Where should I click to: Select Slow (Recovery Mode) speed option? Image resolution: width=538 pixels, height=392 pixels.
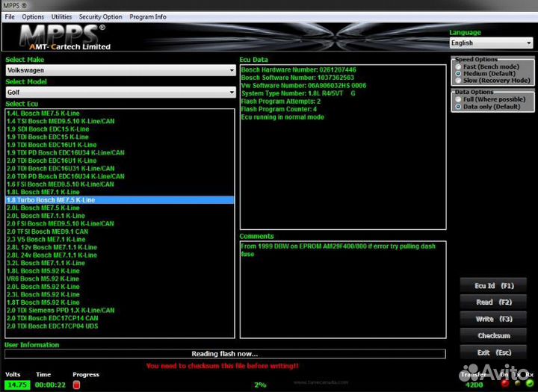point(458,81)
